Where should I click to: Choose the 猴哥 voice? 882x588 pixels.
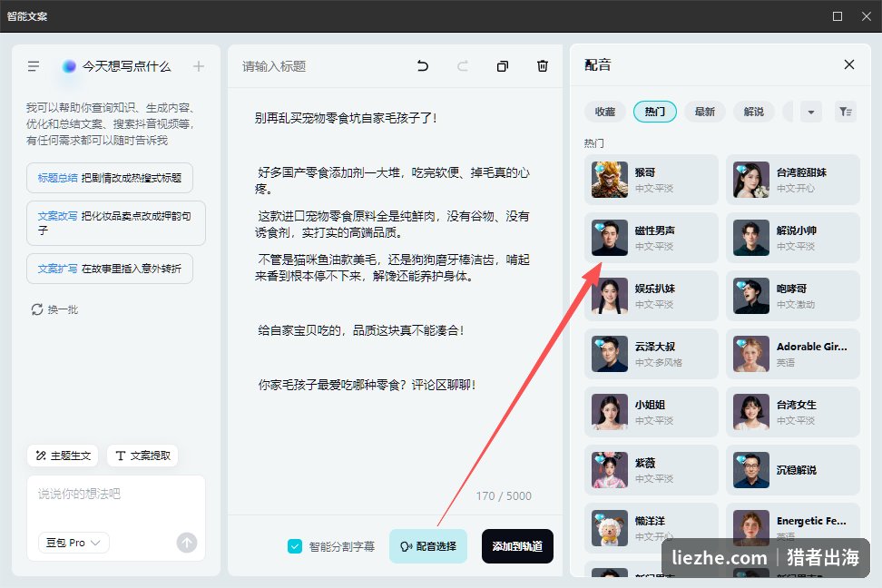coord(652,180)
